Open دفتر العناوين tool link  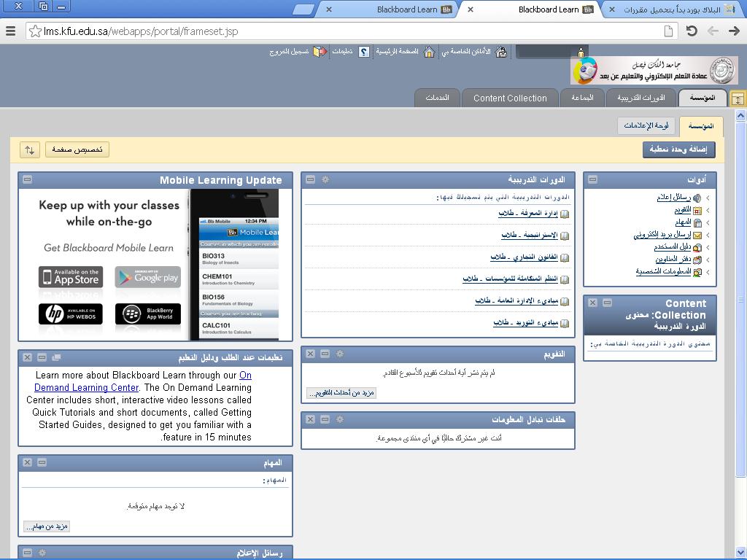click(x=673, y=260)
